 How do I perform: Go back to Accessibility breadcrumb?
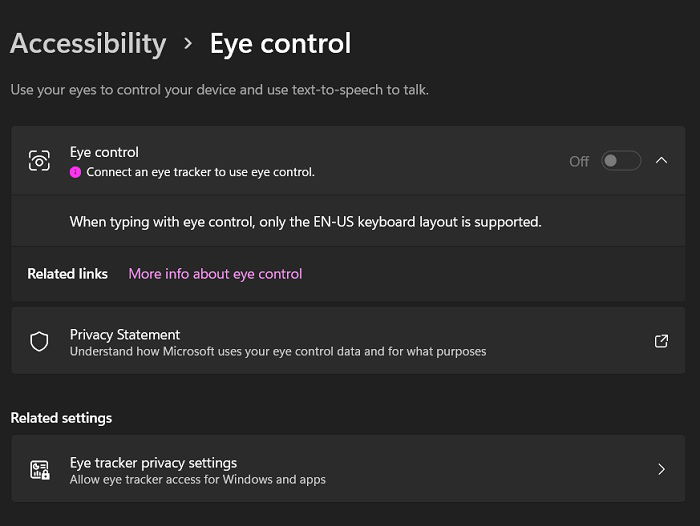(88, 43)
